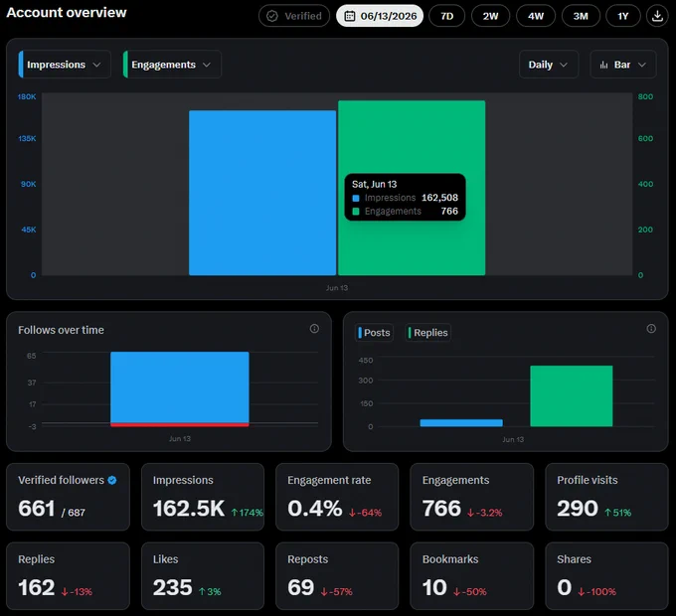Click the Verified followers card
This screenshot has height=616, width=676.
[x=69, y=497]
